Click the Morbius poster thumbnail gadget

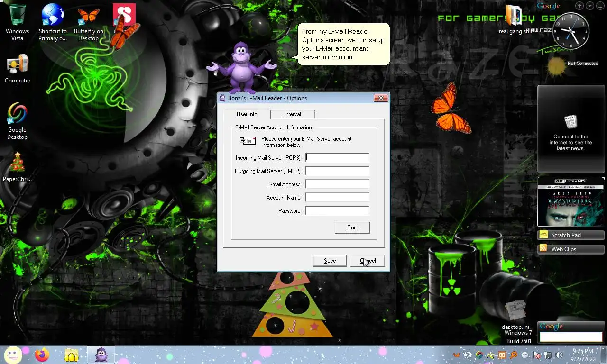[571, 202]
